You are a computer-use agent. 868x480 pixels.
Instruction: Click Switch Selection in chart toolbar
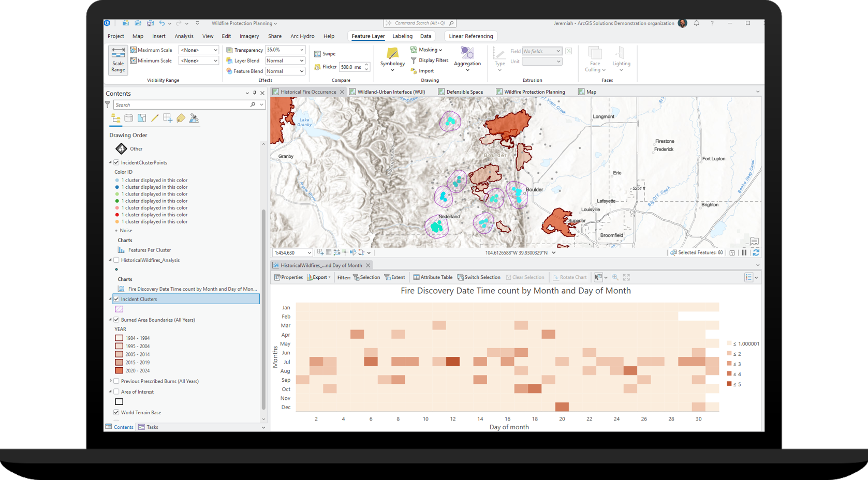pyautogui.click(x=479, y=277)
